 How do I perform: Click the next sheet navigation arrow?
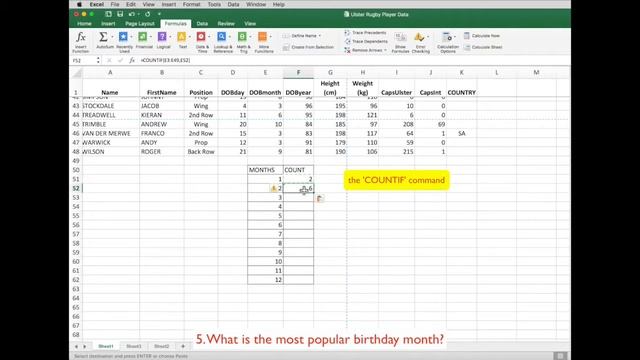(x=85, y=347)
